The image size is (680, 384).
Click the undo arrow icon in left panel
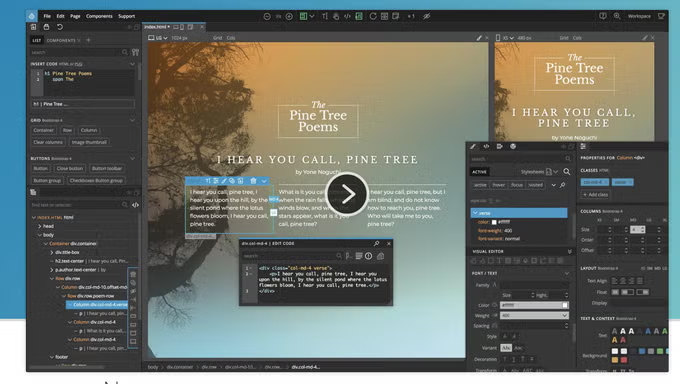[60, 27]
